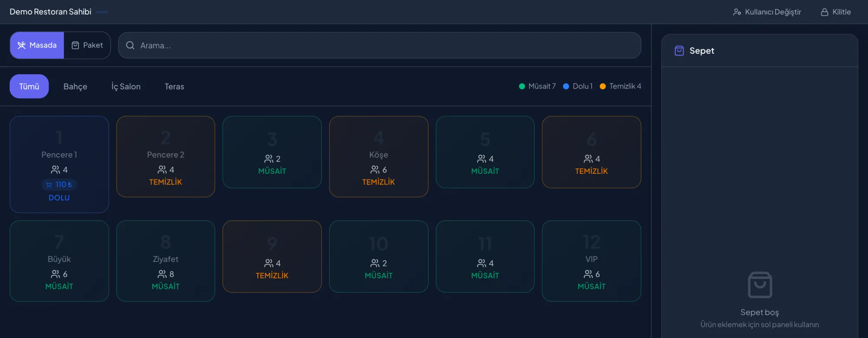The width and height of the screenshot is (868, 338).
Task: Click the Sepet shopping bag icon
Action: (x=679, y=51)
